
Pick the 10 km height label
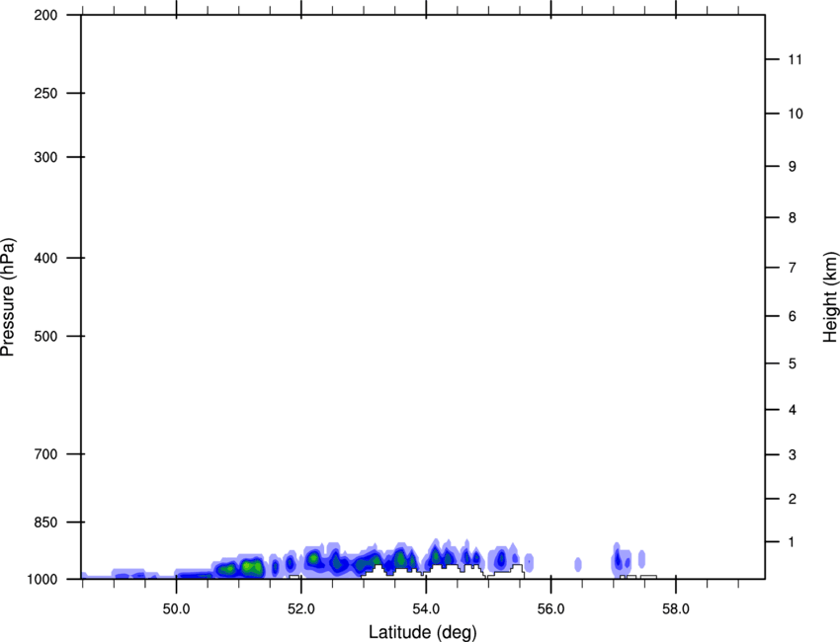(x=795, y=114)
